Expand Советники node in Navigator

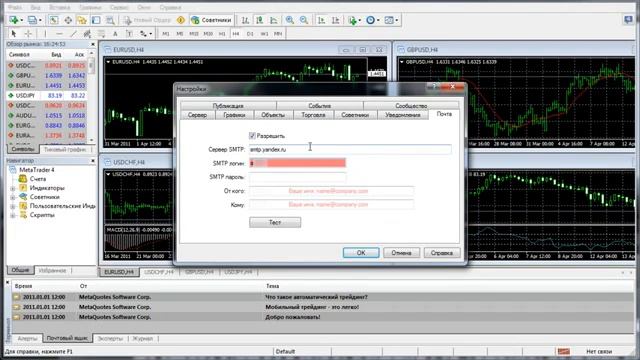click(13, 197)
